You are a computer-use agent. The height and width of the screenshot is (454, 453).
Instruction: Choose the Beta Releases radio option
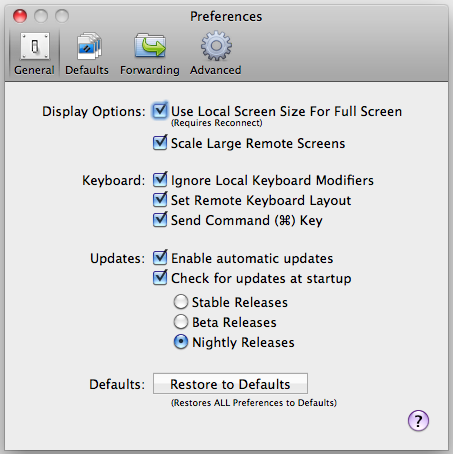181,322
